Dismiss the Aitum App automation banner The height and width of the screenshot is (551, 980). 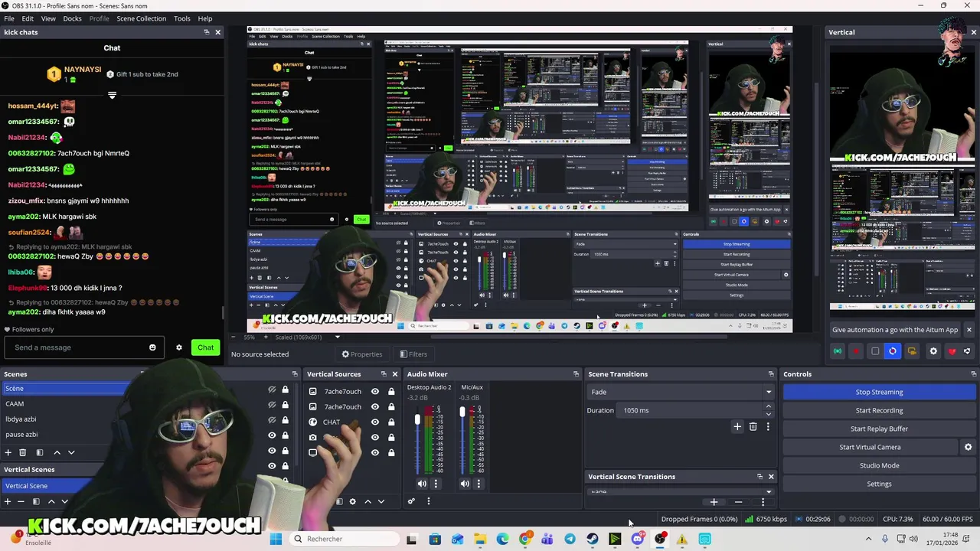(x=969, y=330)
